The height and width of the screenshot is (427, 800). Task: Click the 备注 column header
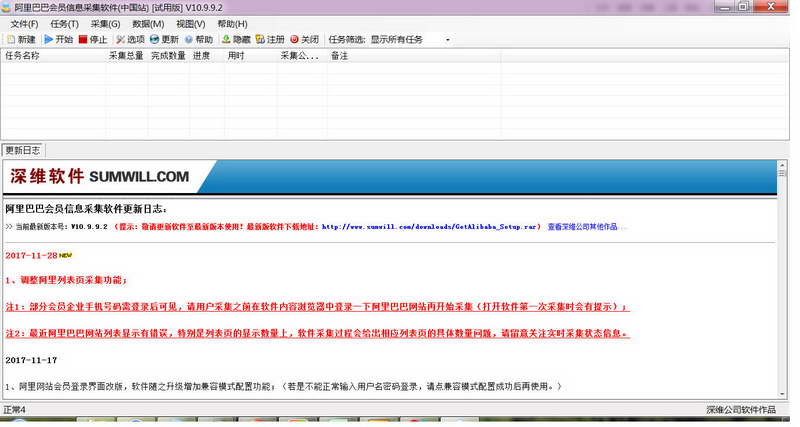414,56
